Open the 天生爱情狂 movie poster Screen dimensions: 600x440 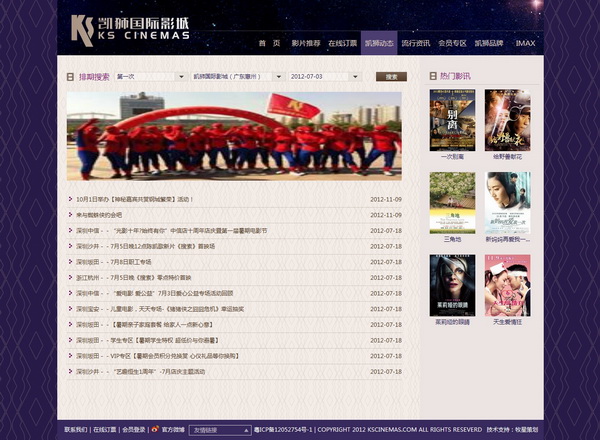click(x=507, y=285)
